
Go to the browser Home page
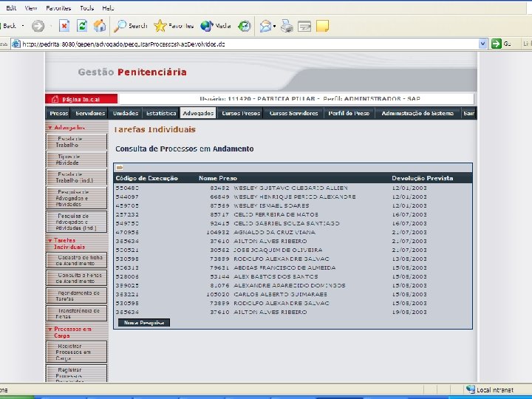click(x=100, y=26)
